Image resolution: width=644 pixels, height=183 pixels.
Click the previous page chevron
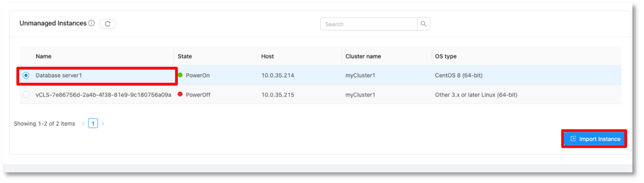(83, 123)
